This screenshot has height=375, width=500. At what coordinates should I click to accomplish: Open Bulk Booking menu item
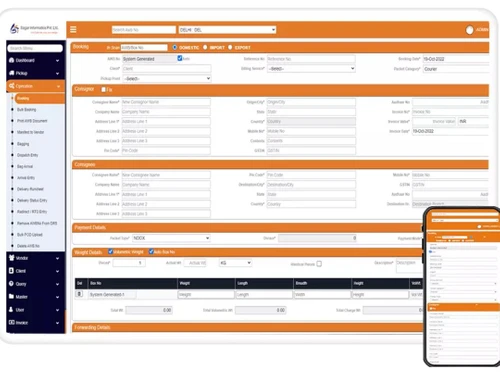click(27, 109)
